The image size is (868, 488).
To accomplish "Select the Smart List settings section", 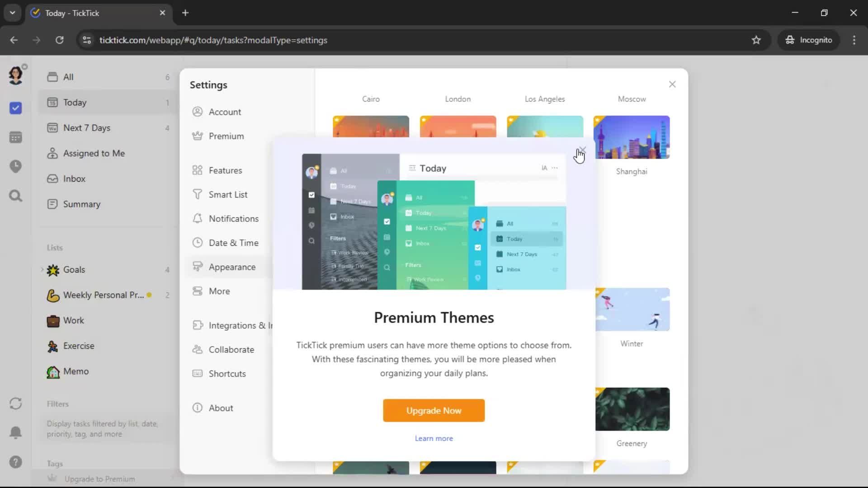I will 228,195.
